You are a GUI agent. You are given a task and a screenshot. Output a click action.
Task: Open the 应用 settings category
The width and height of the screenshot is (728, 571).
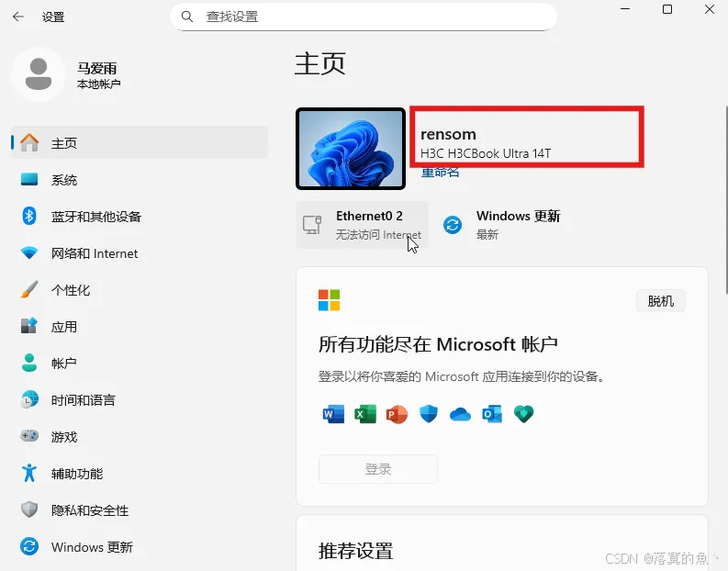click(140, 327)
